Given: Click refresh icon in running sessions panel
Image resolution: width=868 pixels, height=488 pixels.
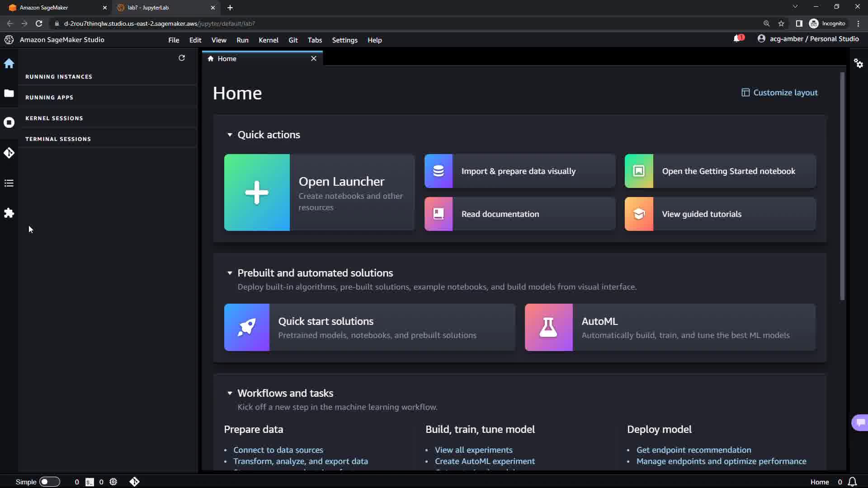Looking at the screenshot, I should 182,58.
